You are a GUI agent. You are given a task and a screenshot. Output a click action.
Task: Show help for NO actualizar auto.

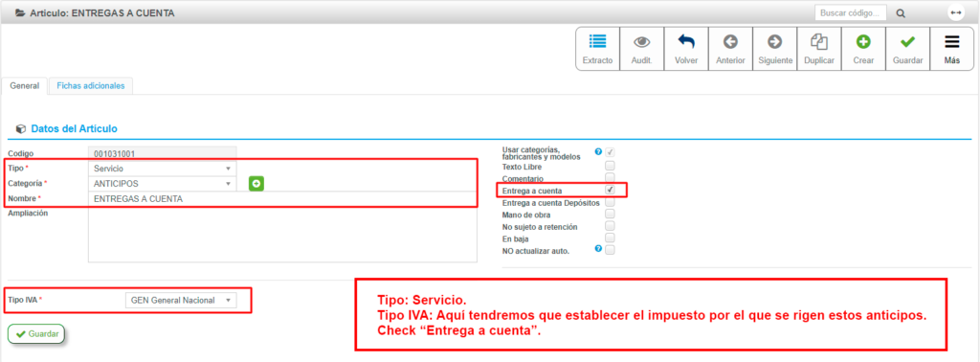pos(598,249)
